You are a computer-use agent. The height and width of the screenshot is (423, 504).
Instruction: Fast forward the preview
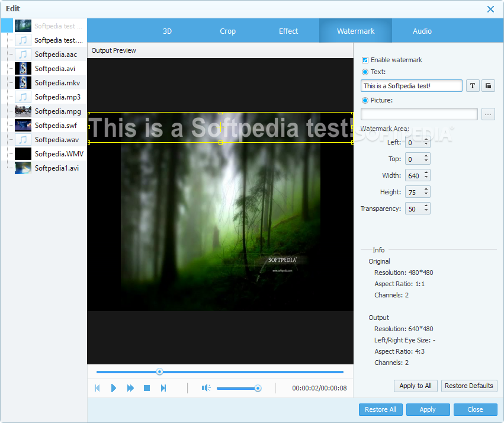coord(130,388)
